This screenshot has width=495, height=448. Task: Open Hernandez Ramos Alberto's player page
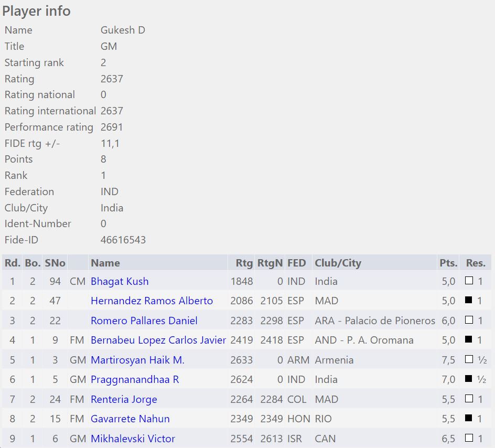click(152, 301)
